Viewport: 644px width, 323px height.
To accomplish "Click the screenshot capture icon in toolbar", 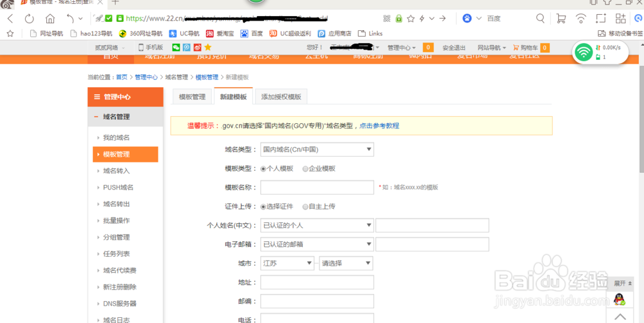I will tap(601, 18).
